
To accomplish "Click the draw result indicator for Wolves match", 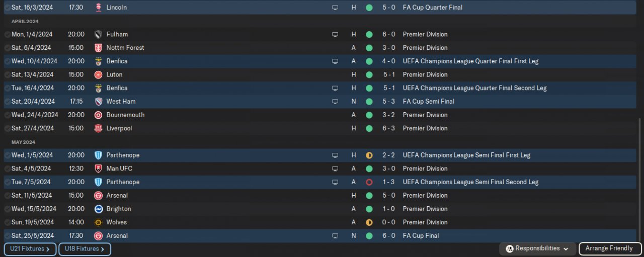I will (369, 222).
